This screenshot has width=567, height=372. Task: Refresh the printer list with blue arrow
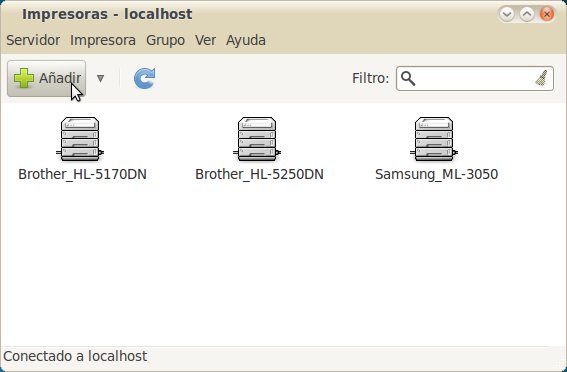145,78
